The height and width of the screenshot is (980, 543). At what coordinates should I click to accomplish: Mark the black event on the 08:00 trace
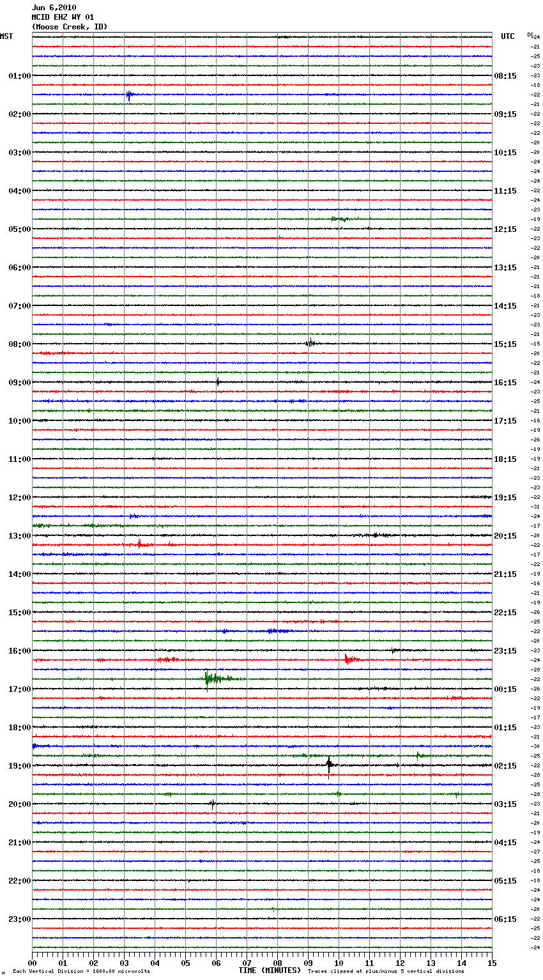click(x=310, y=343)
